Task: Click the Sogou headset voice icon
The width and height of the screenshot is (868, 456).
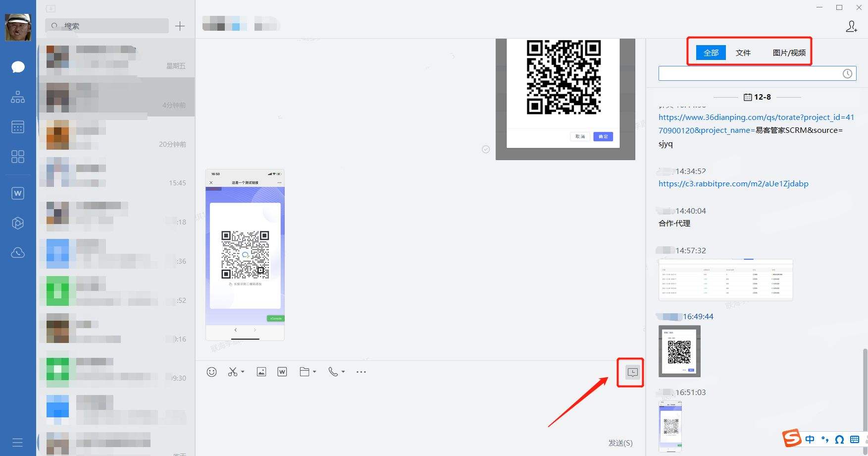Action: pos(839,439)
